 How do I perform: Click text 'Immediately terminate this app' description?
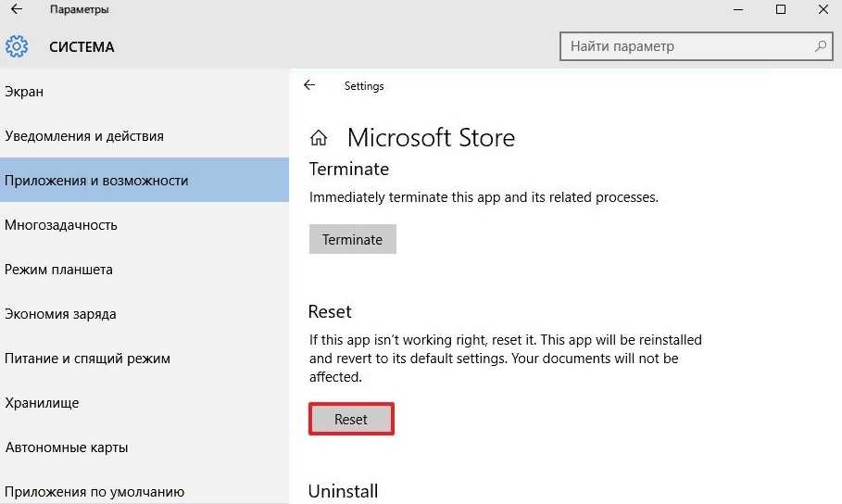(484, 197)
